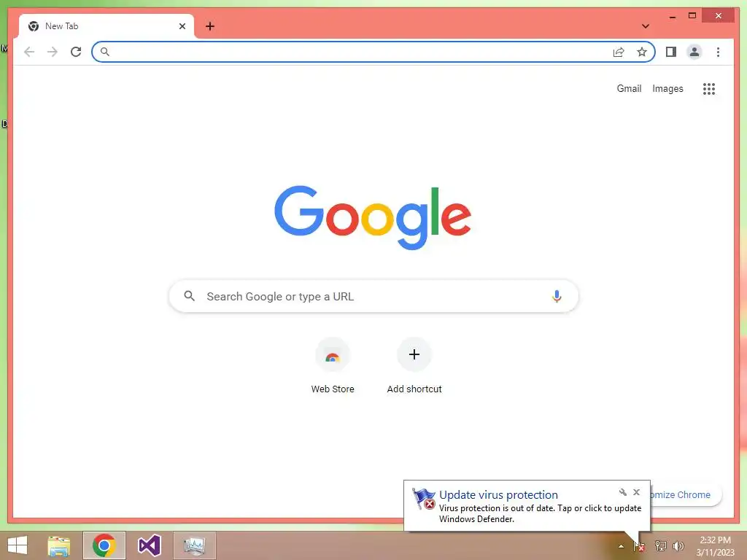The height and width of the screenshot is (560, 747).
Task: Open the volume speaker tray icon
Action: tap(678, 546)
